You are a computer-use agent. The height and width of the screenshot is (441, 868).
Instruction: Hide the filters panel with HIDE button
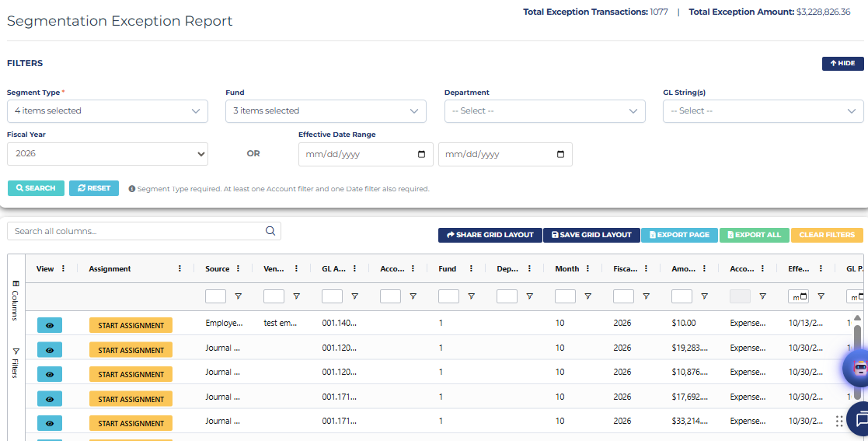(842, 63)
